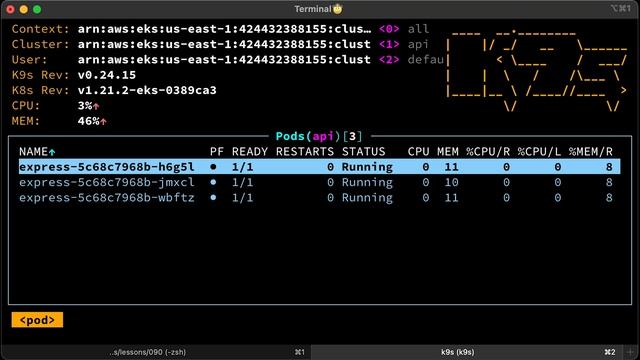
Task: Click the <2> default namespace shortcut
Action: (x=411, y=60)
